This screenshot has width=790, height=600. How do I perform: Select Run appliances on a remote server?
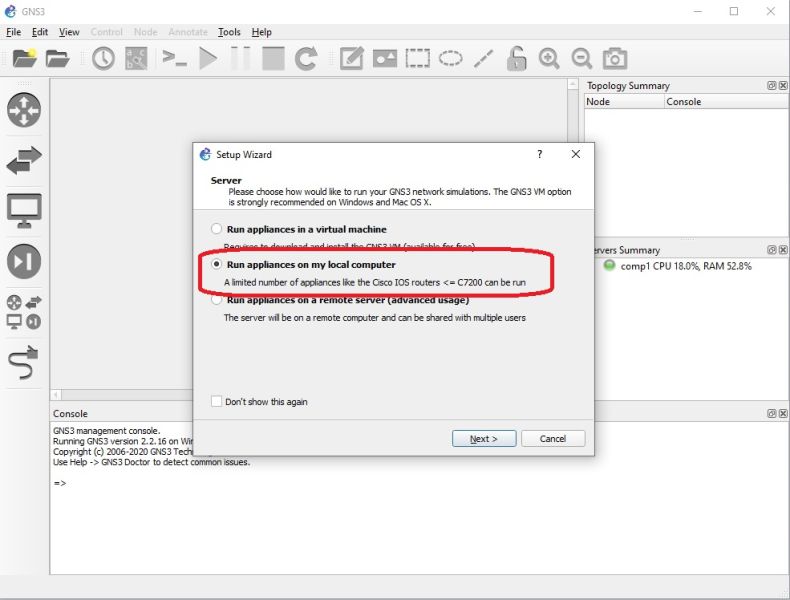(x=216, y=300)
